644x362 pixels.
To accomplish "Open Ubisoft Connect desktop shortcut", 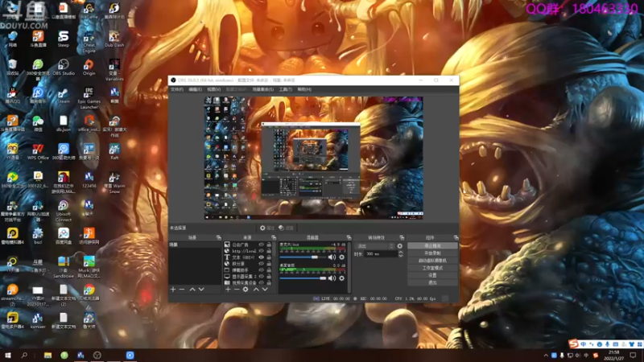I will click(x=64, y=211).
